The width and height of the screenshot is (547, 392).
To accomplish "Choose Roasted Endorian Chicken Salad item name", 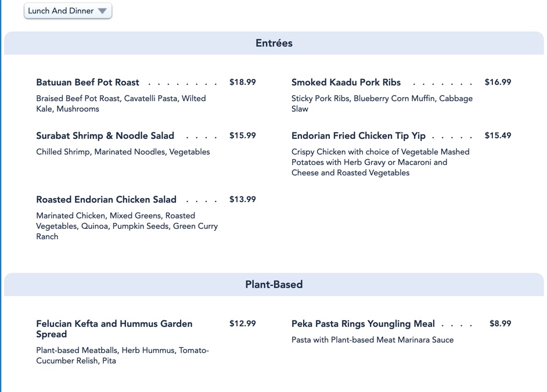I will pyautogui.click(x=106, y=200).
